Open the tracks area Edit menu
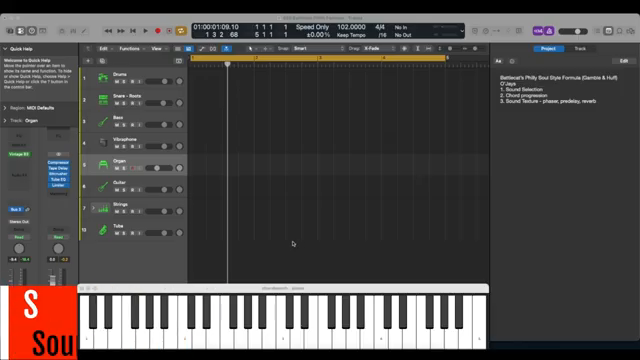640x360 pixels. (x=106, y=49)
